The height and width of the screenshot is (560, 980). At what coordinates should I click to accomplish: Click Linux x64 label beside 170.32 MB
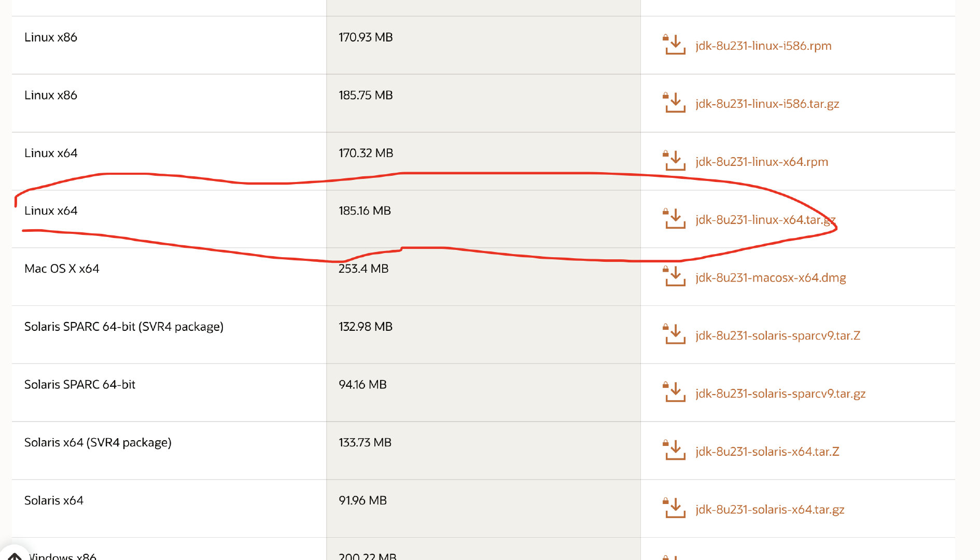tap(51, 153)
